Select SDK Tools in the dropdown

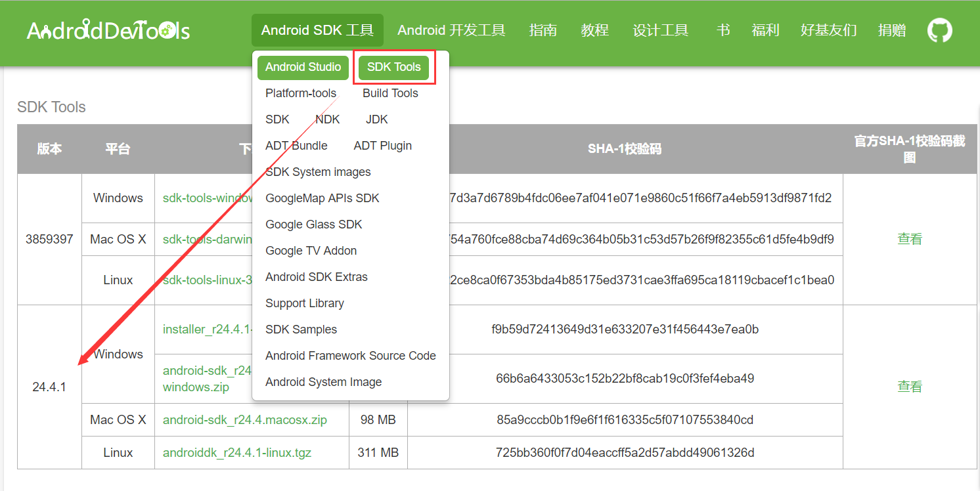(x=393, y=67)
